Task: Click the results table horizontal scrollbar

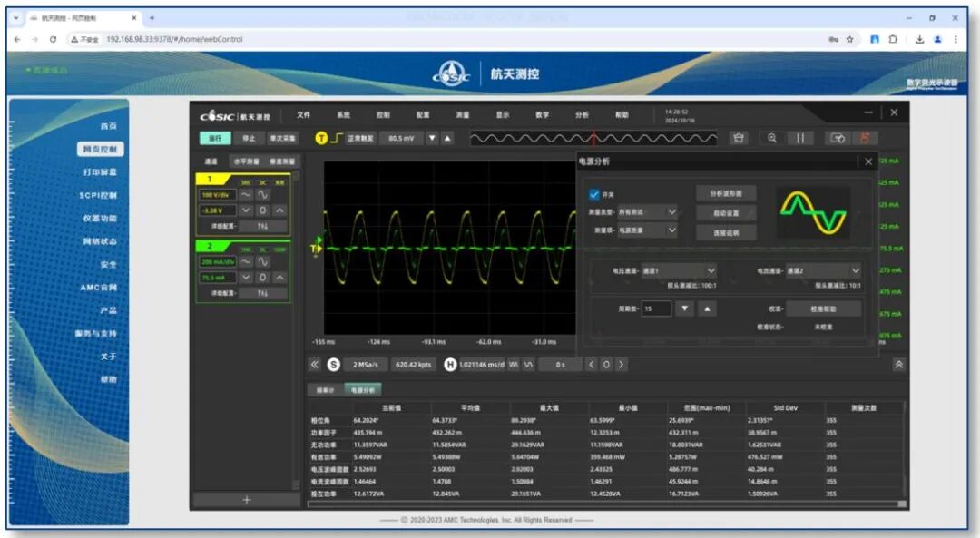Action: pyautogui.click(x=606, y=504)
